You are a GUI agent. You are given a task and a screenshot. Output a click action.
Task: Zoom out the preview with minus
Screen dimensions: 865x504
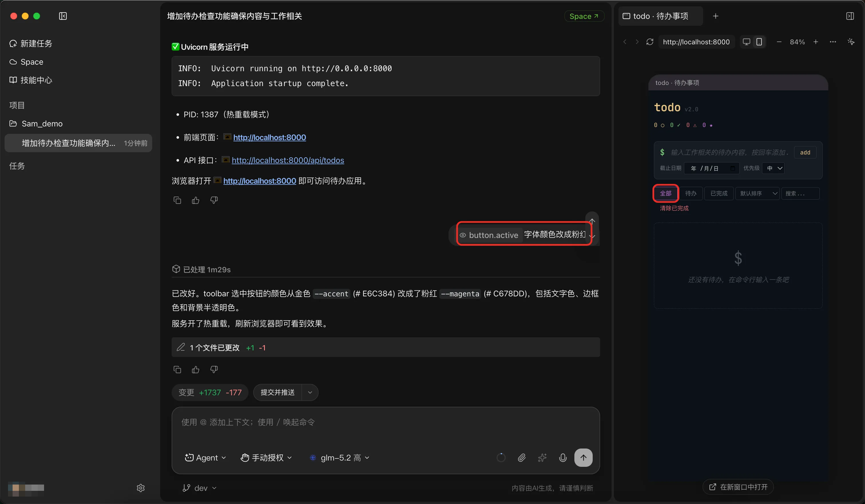coord(779,42)
